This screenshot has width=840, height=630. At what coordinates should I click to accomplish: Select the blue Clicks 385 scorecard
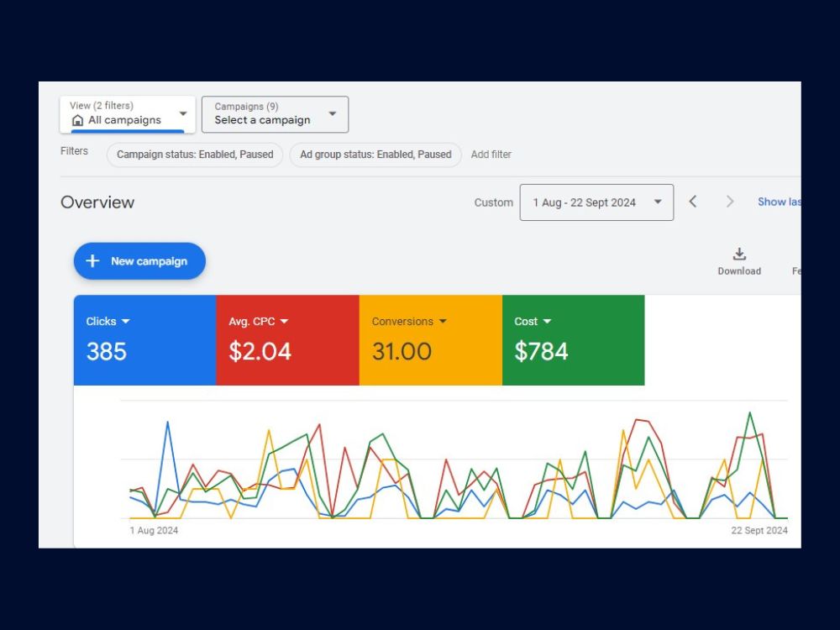(x=144, y=340)
